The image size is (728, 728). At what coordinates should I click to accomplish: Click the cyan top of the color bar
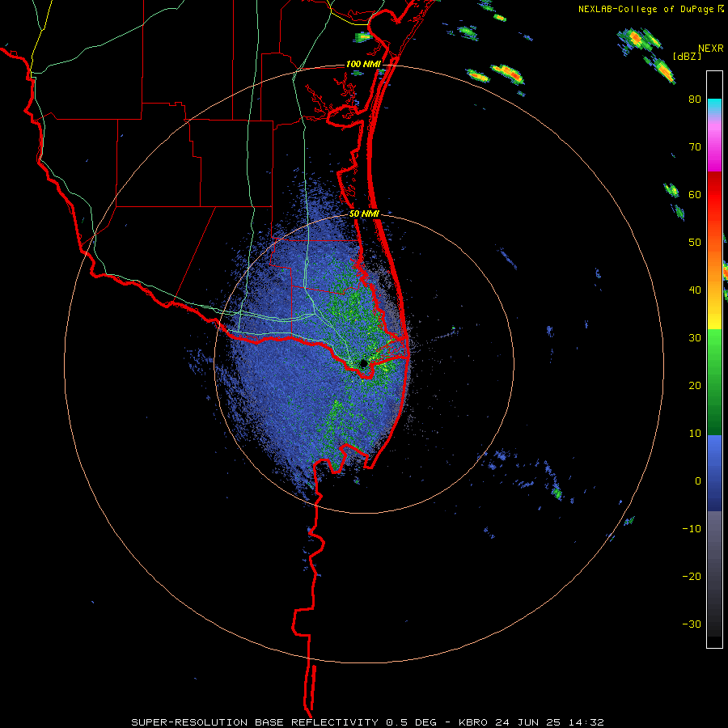[714, 105]
